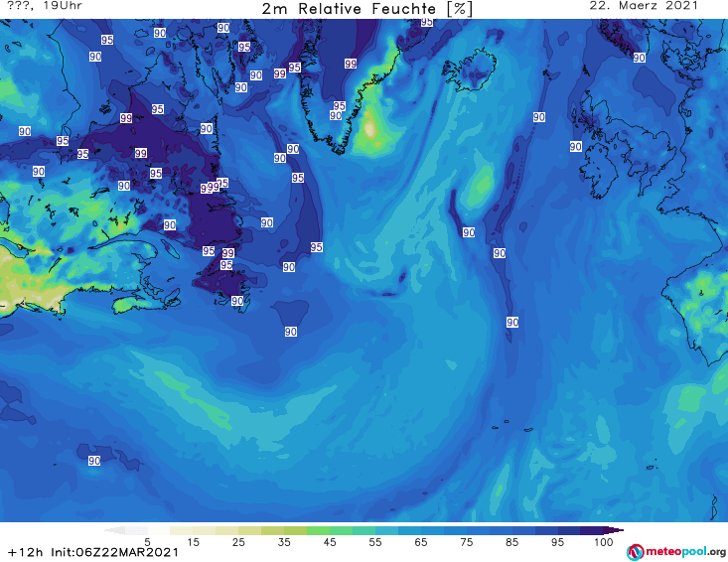Image resolution: width=728 pixels, height=562 pixels.
Task: Click the '100' tick on the color scale
Action: point(603,542)
